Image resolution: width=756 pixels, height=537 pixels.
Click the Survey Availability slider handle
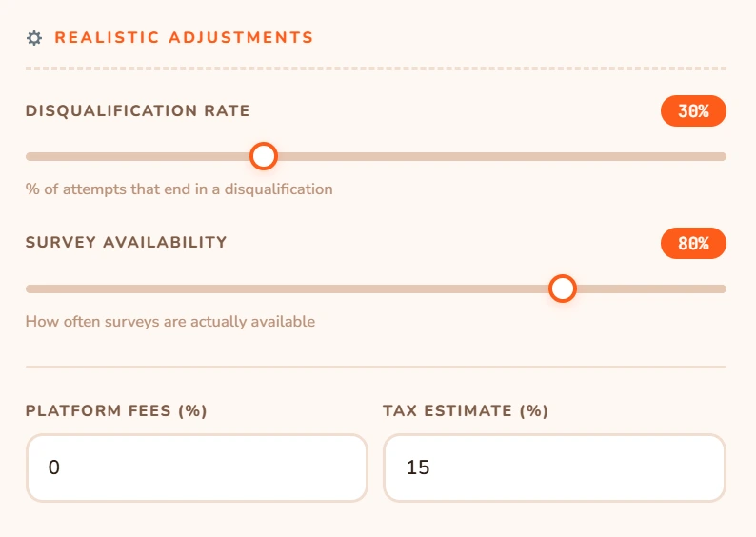(x=563, y=288)
